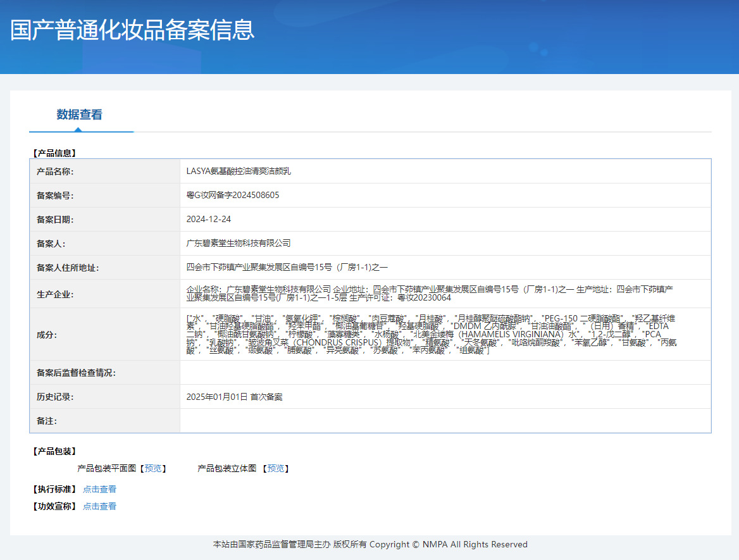Click filer value 广东碧素堂生物科技有限公司
The height and width of the screenshot is (560, 739).
point(239,243)
